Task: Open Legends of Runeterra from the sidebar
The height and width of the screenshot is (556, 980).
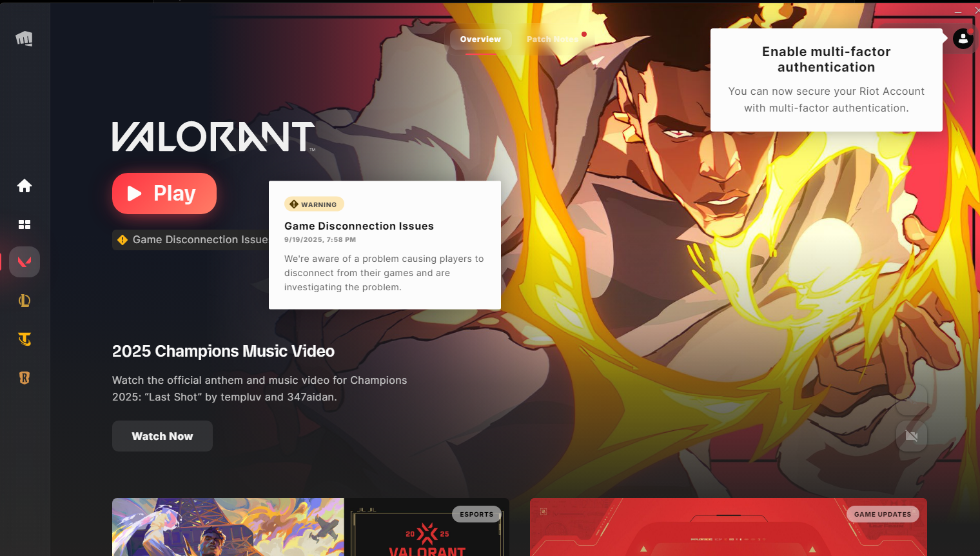Action: (x=24, y=378)
